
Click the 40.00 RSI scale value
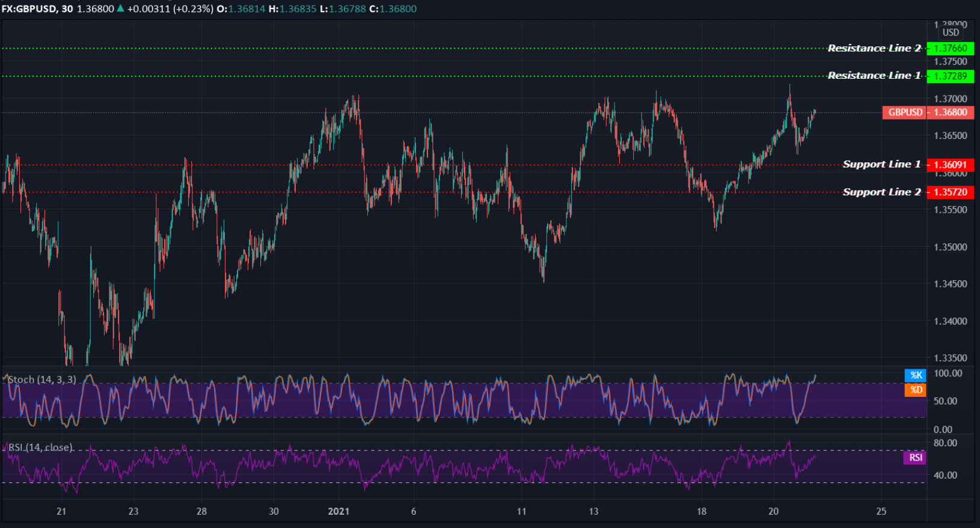945,475
